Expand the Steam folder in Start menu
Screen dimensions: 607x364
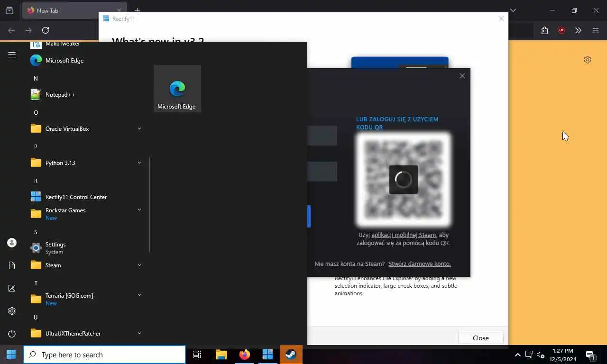click(85, 265)
